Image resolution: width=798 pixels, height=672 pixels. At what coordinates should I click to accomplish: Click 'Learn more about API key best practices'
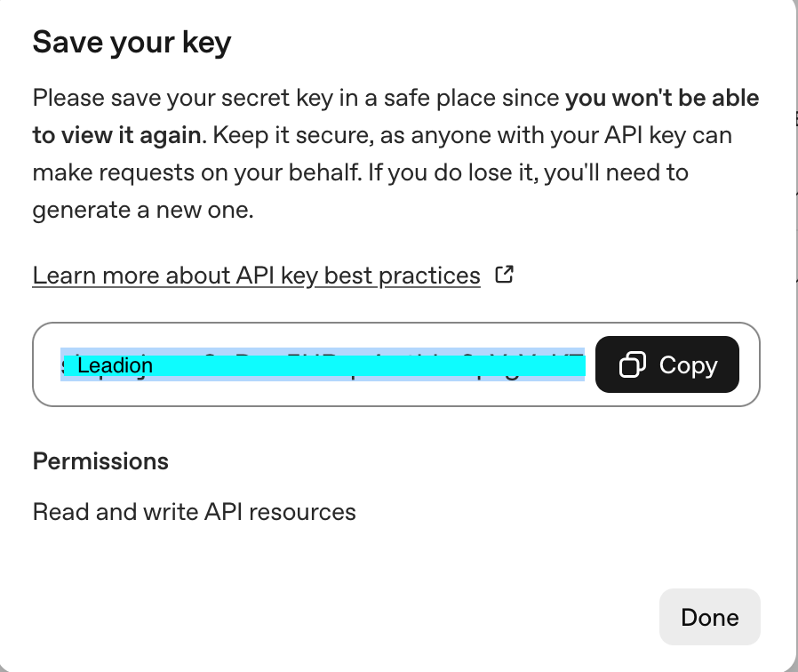tap(255, 275)
